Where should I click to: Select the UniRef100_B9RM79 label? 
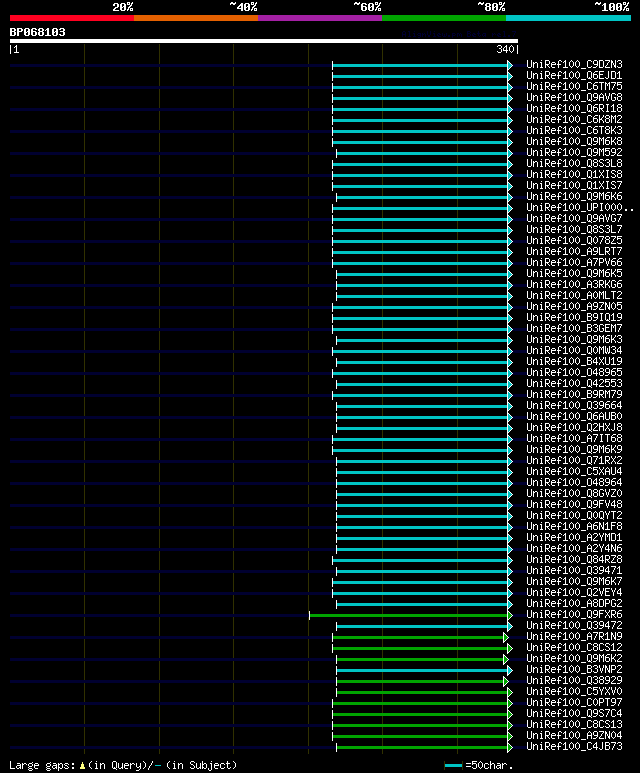point(574,394)
